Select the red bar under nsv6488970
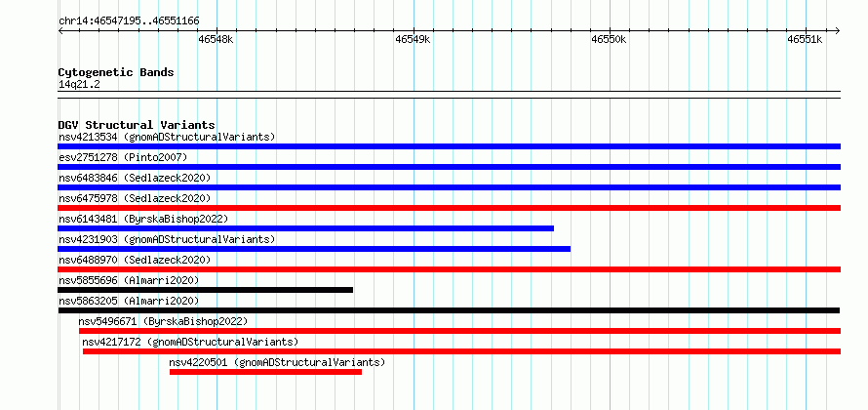The height and width of the screenshot is (410, 868). pyautogui.click(x=449, y=269)
